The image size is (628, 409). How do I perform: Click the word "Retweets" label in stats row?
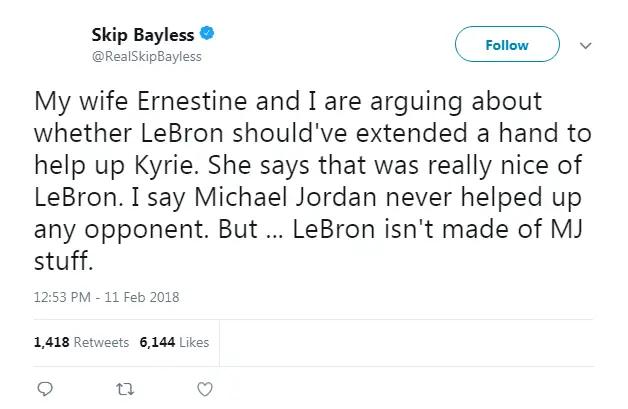101,343
